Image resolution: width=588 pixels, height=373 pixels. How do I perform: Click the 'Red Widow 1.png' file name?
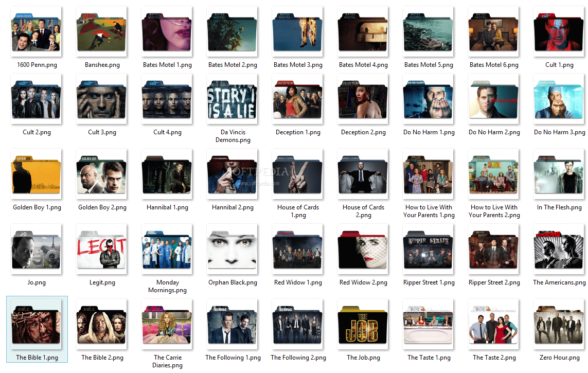click(x=298, y=282)
